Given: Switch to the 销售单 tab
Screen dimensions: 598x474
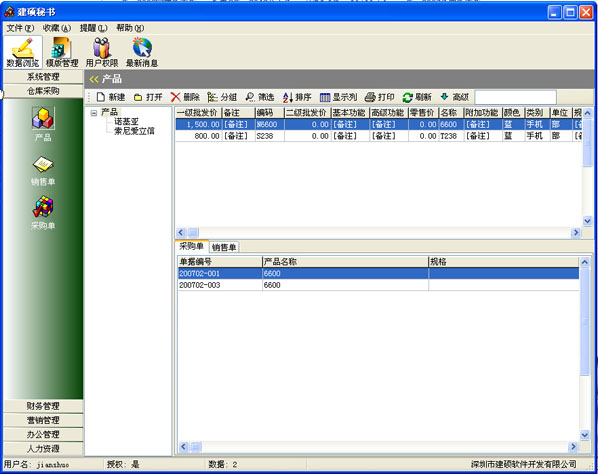Looking at the screenshot, I should [224, 247].
